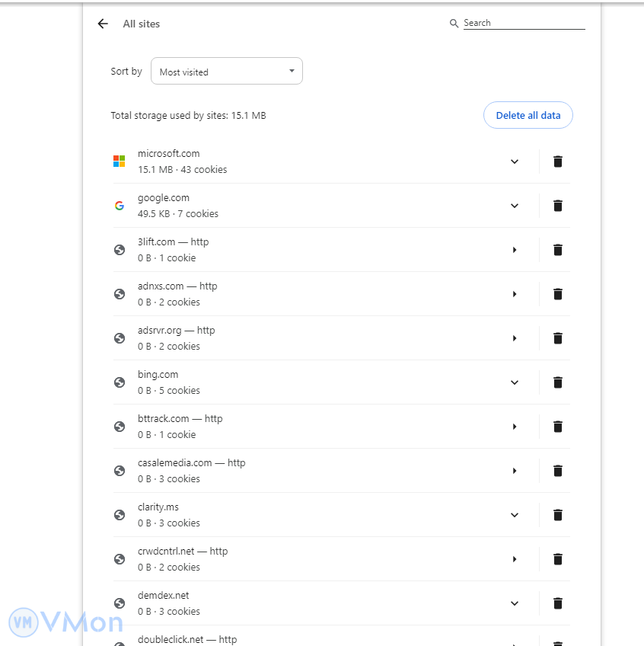
Task: Remove 3lift.com data via trash icon
Action: pyautogui.click(x=558, y=250)
